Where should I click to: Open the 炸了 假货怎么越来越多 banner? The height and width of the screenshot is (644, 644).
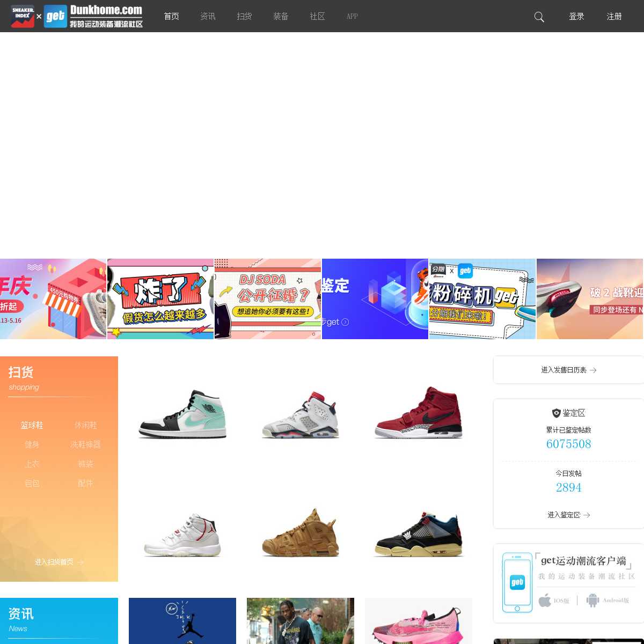coord(160,299)
